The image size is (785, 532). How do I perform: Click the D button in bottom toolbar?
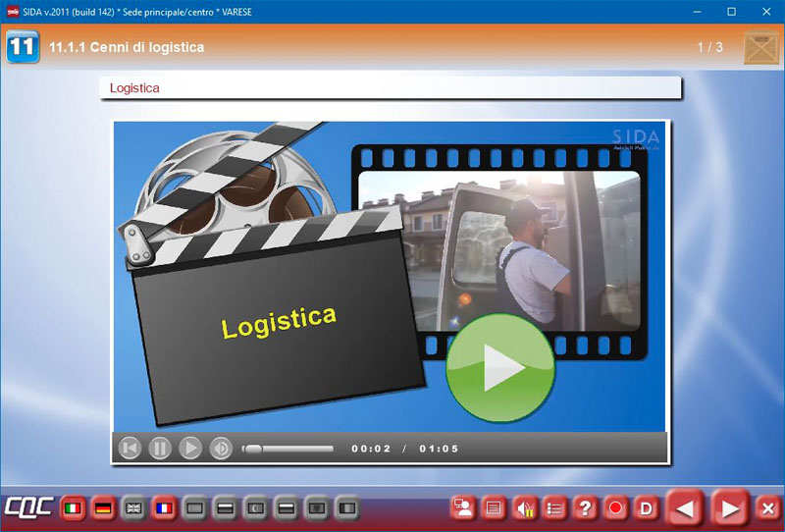tap(646, 508)
